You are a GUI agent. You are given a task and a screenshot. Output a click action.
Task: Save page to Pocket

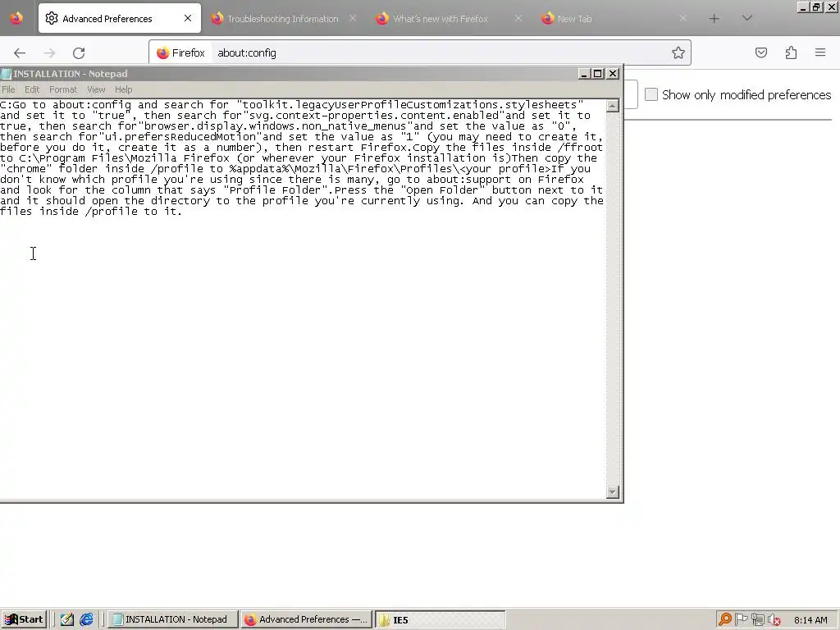(761, 52)
